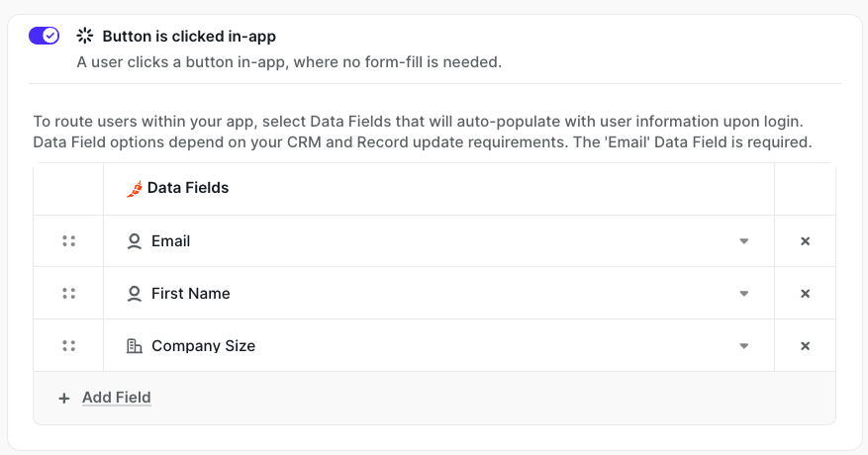The width and height of the screenshot is (868, 455).
Task: Click the orange Data Fields header icon
Action: pyautogui.click(x=135, y=188)
